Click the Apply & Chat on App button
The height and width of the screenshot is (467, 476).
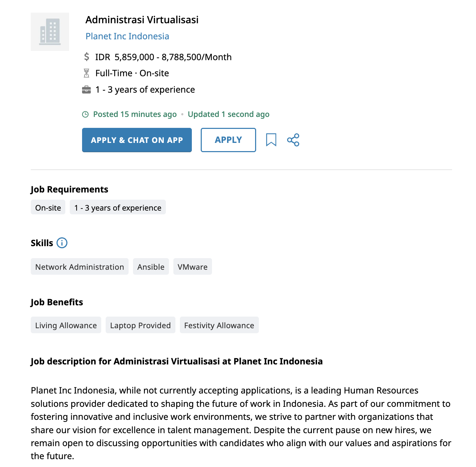point(137,140)
